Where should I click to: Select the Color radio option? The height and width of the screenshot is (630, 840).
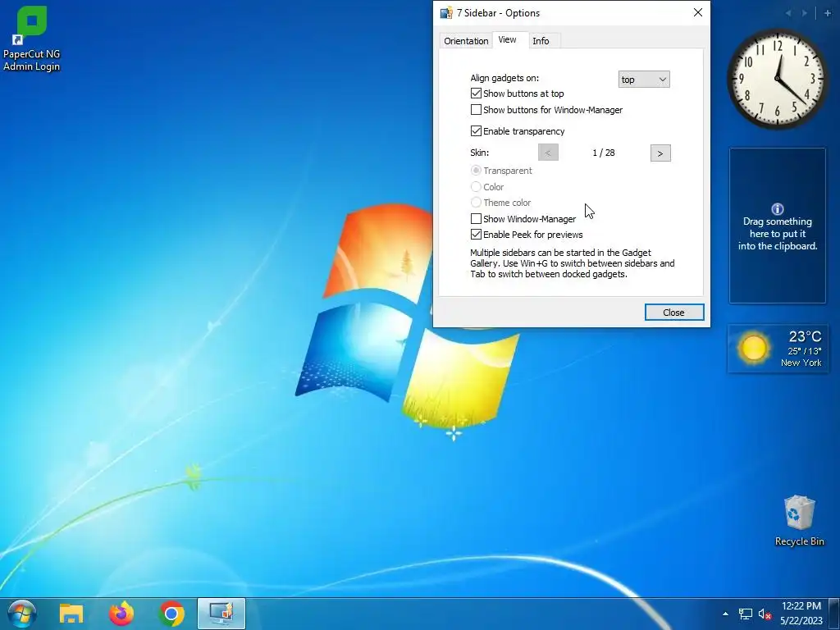coord(476,186)
